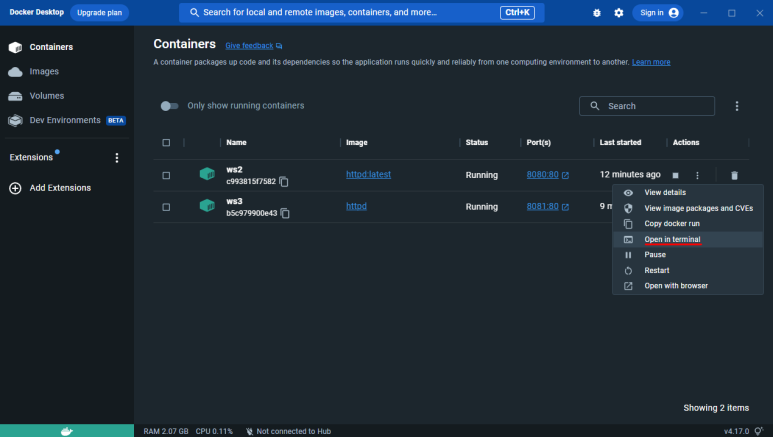
Task: Stop the ws2 container
Action: (675, 176)
